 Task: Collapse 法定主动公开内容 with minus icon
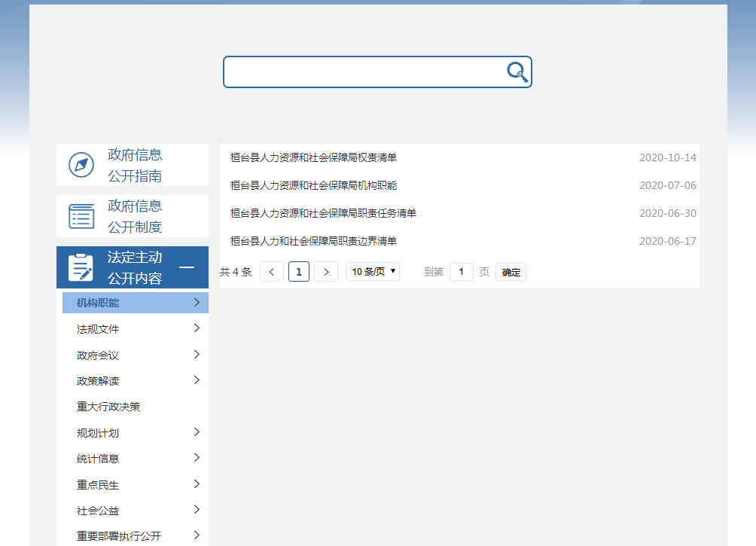(x=187, y=267)
